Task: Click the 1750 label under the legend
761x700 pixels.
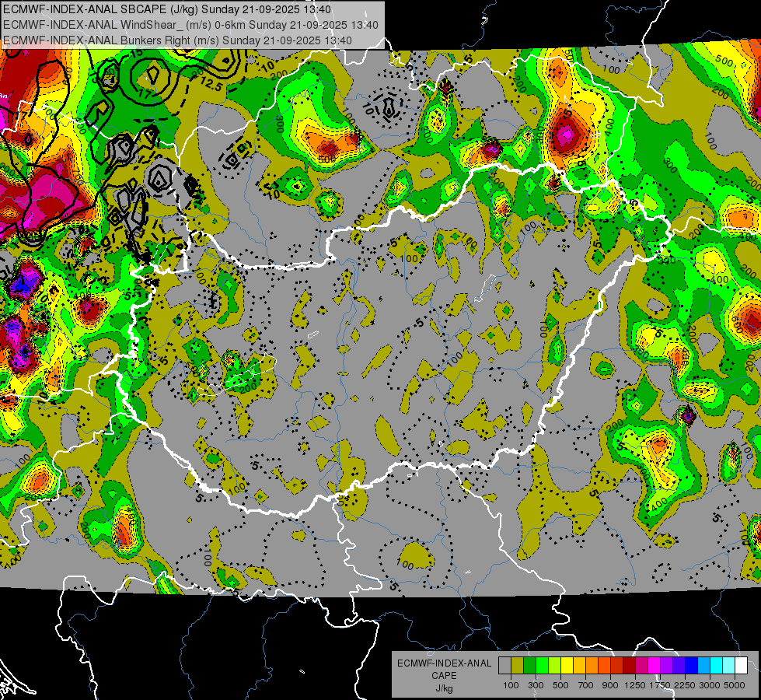Action: (x=660, y=685)
